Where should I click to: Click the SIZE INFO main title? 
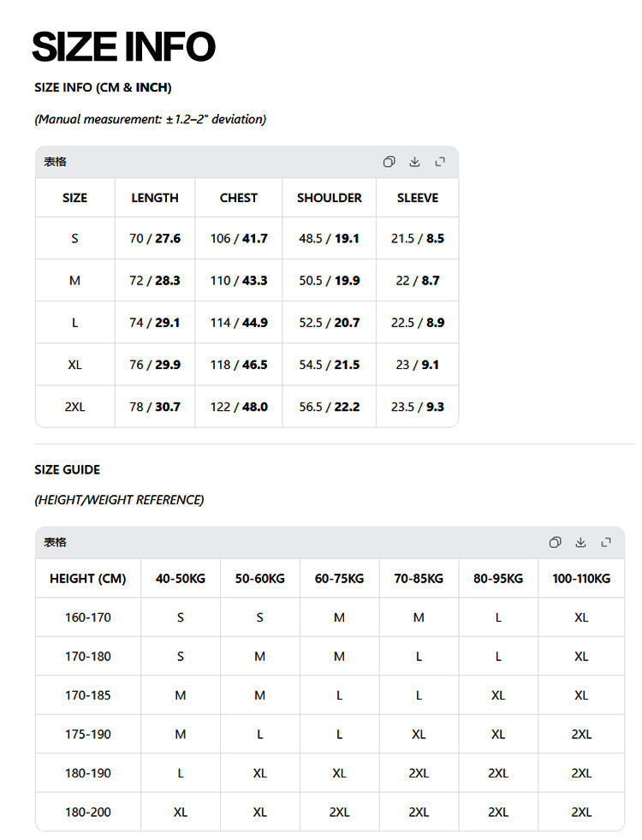(x=123, y=46)
